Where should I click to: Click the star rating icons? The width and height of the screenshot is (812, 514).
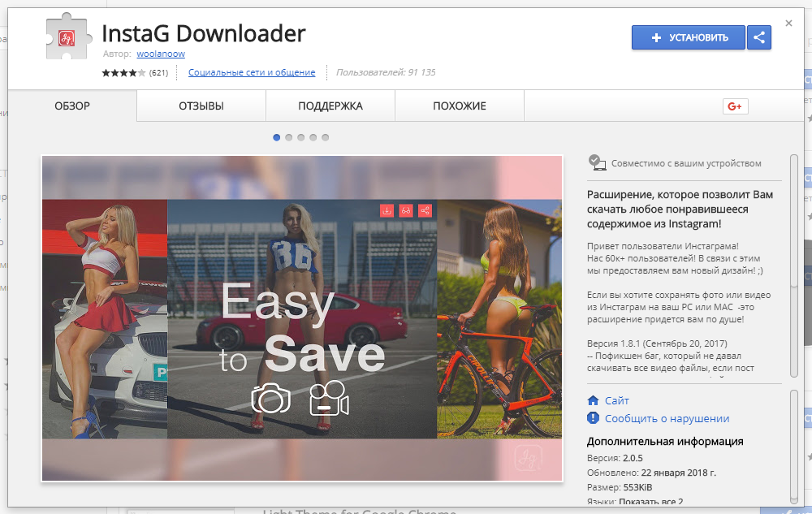click(x=123, y=72)
